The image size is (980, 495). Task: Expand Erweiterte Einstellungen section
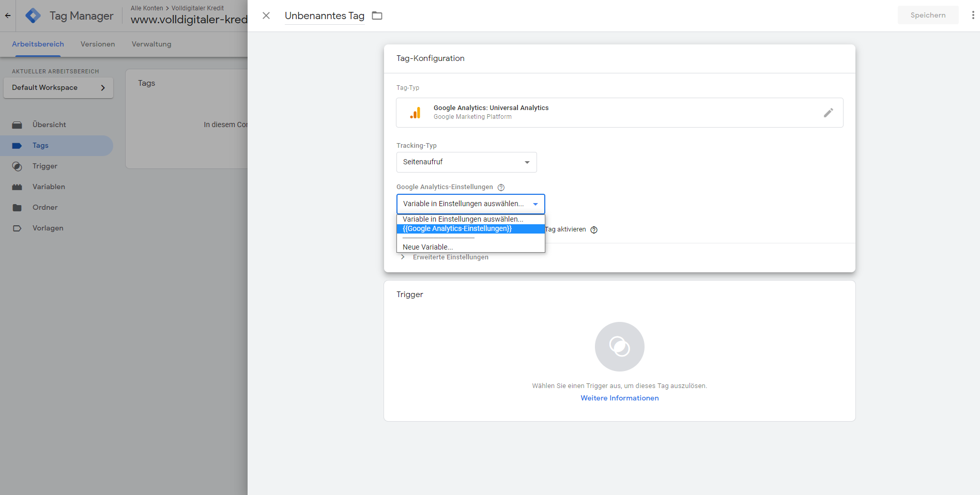coord(450,257)
